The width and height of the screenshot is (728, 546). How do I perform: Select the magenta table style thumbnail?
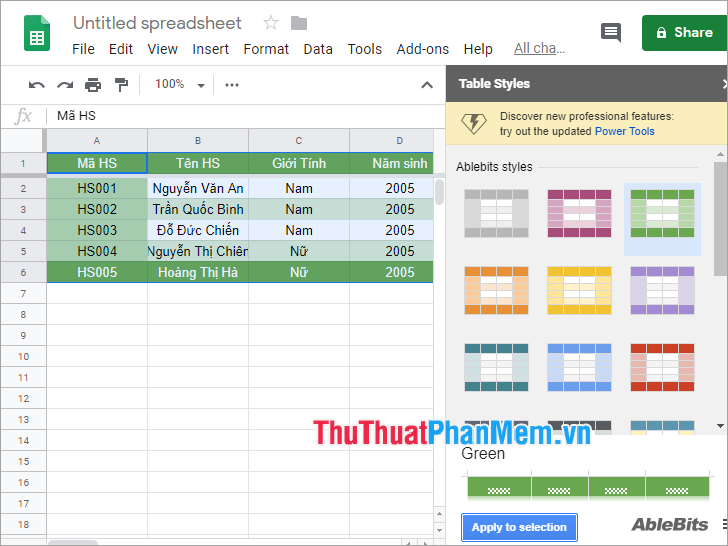(x=579, y=214)
